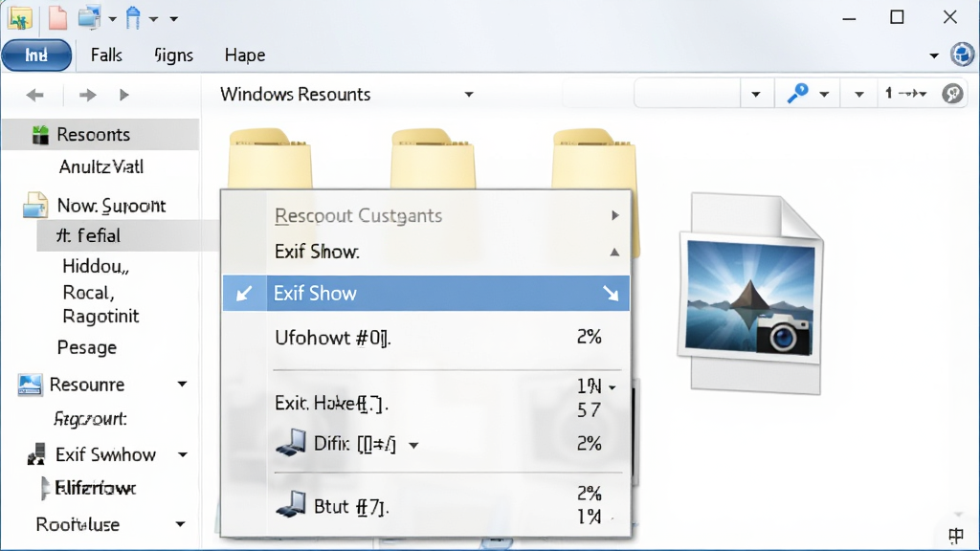Click the small triangle next to forward arrow
980x551 pixels.
(x=123, y=95)
